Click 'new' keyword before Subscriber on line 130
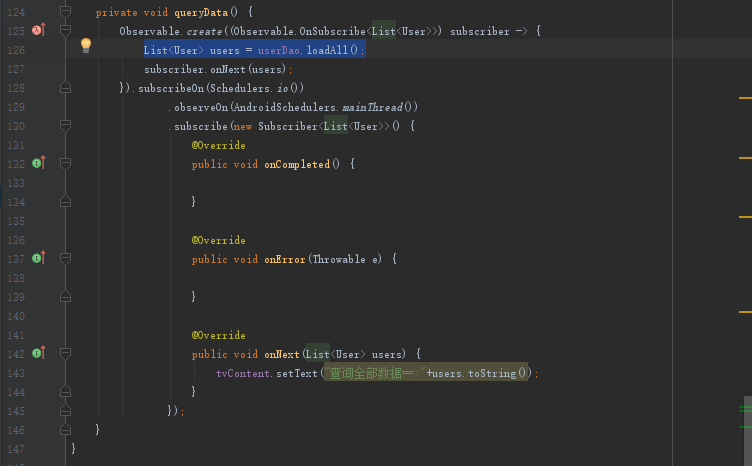The height and width of the screenshot is (466, 752). click(x=243, y=127)
